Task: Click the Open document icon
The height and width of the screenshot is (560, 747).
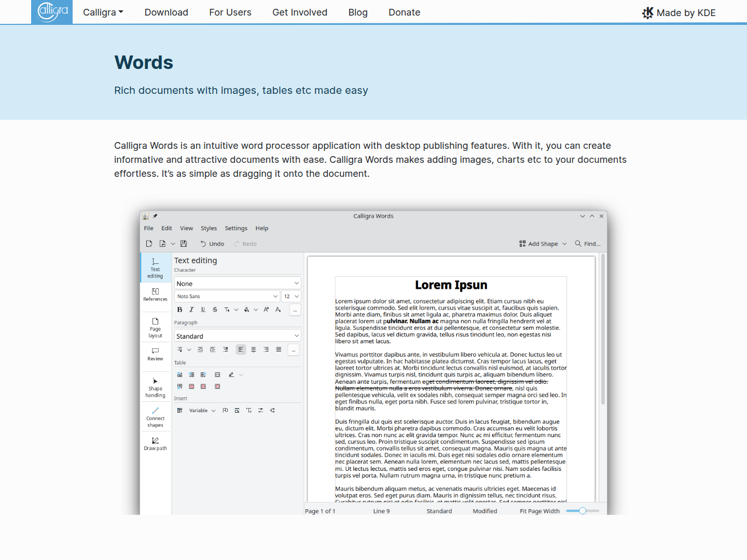Action: [162, 244]
